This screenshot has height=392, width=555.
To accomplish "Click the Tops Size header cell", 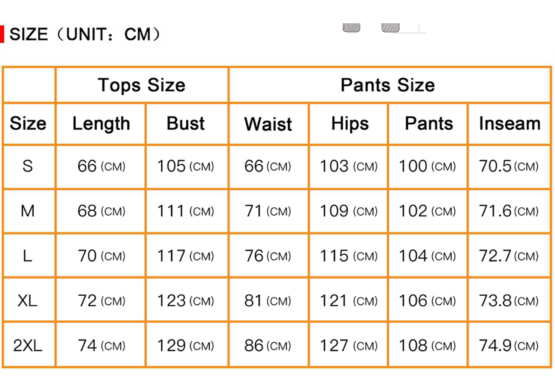I will tap(142, 85).
